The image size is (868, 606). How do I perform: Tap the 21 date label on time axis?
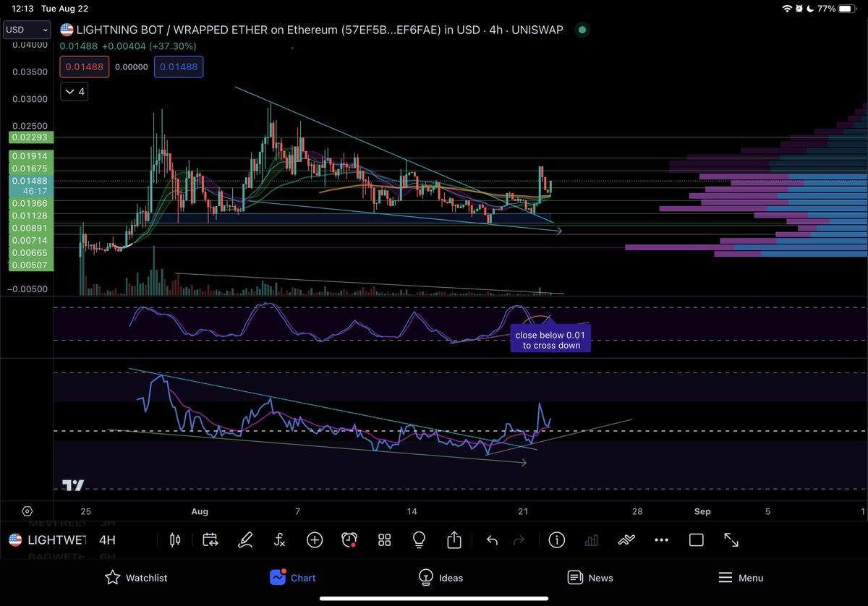tap(523, 511)
